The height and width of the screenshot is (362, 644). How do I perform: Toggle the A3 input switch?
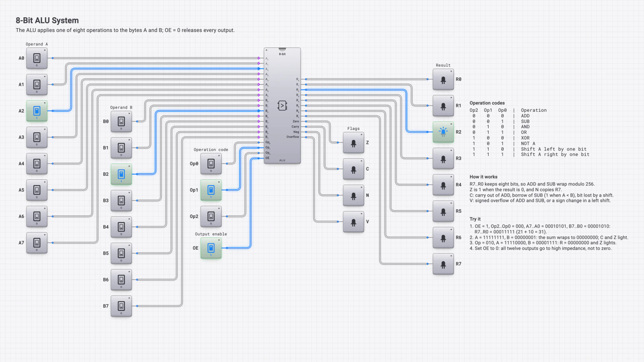37,137
